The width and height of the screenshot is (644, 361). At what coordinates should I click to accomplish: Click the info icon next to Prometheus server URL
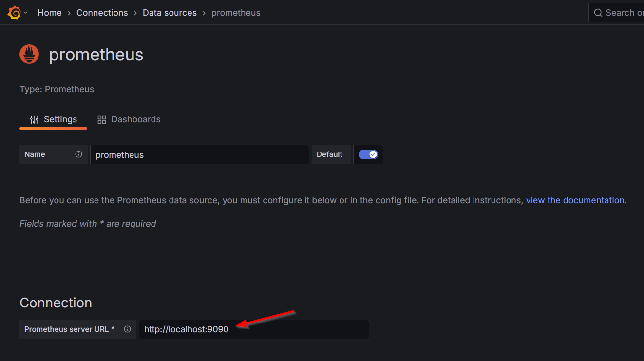pos(127,329)
